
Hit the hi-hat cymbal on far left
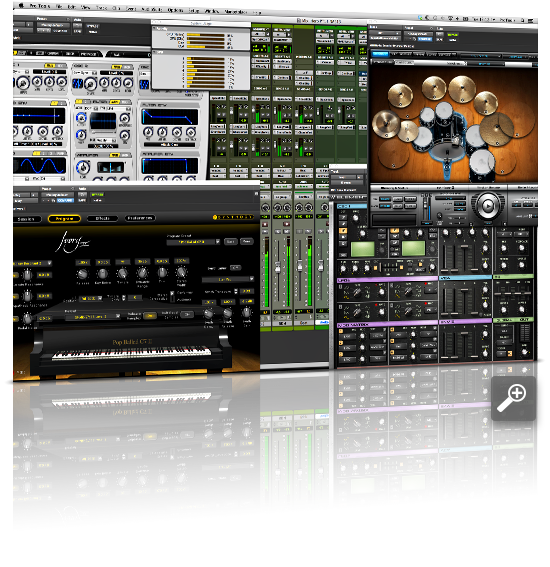coord(386,123)
